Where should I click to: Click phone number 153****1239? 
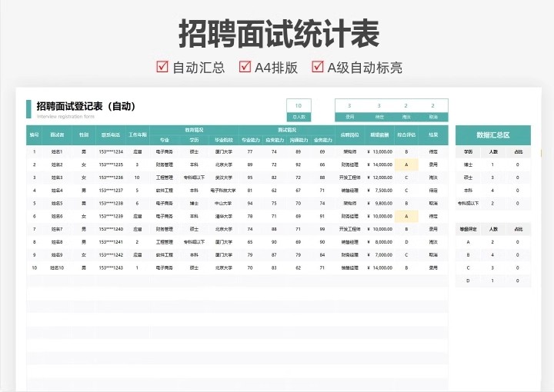coord(111,216)
